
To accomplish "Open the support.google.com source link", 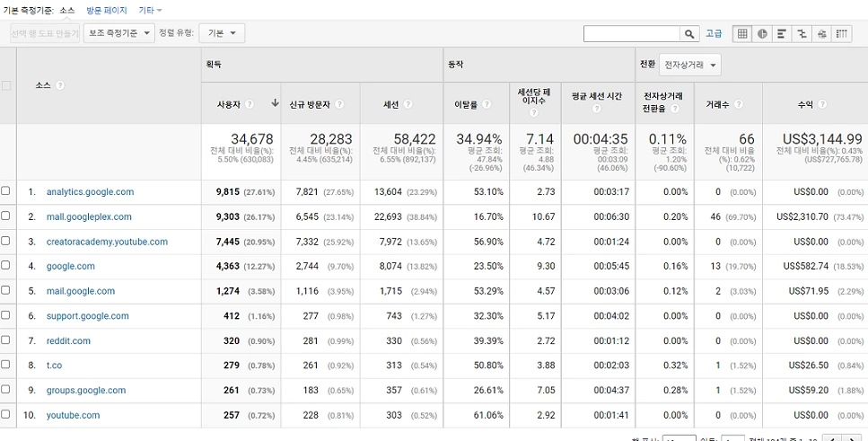I will click(87, 316).
